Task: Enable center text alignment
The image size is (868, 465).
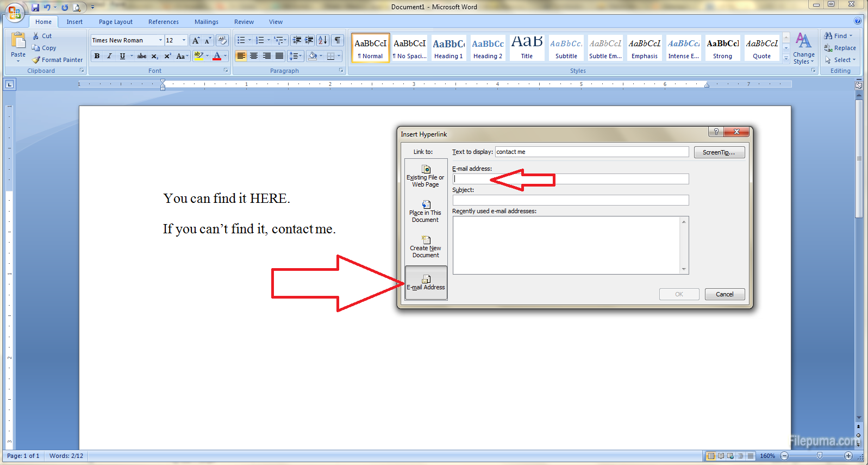Action: pyautogui.click(x=254, y=56)
